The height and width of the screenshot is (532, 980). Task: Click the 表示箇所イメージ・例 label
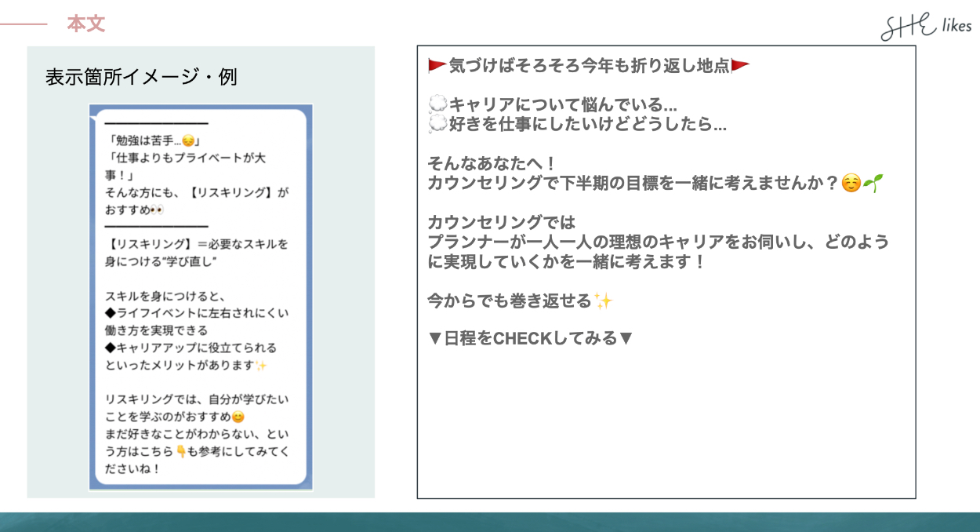pos(141,77)
